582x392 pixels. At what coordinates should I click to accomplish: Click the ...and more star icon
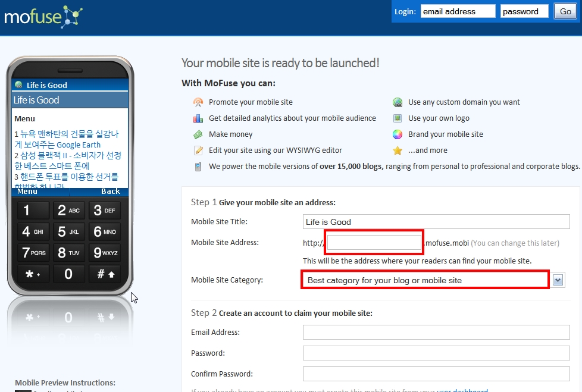pyautogui.click(x=398, y=150)
